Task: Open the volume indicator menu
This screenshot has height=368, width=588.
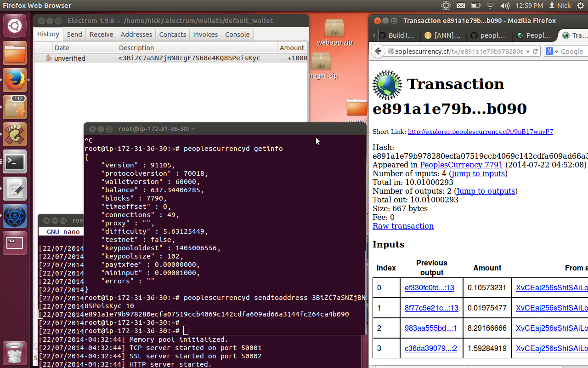Action: click(x=505, y=6)
